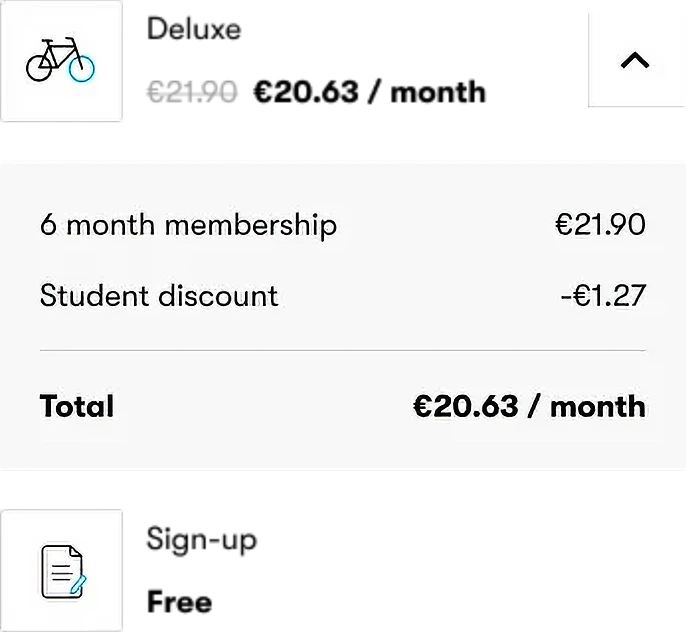Collapse the Deluxe price breakdown chevron
690x632 pixels.
635,60
